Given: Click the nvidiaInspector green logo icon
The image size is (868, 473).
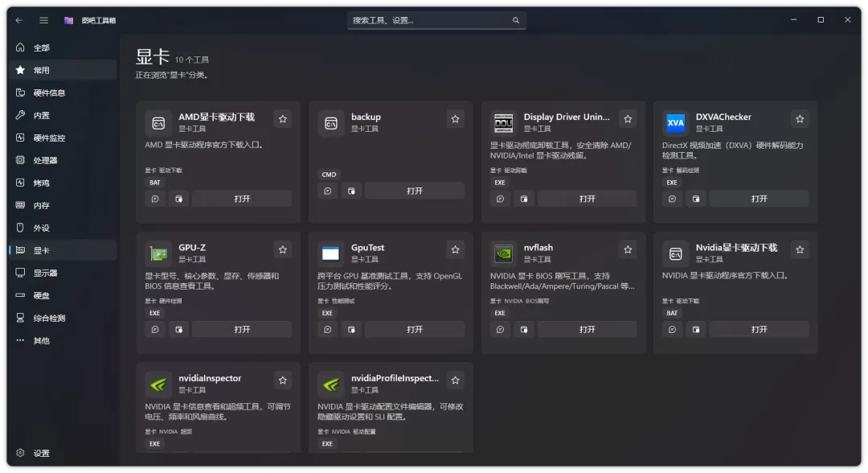Looking at the screenshot, I should pos(158,385).
